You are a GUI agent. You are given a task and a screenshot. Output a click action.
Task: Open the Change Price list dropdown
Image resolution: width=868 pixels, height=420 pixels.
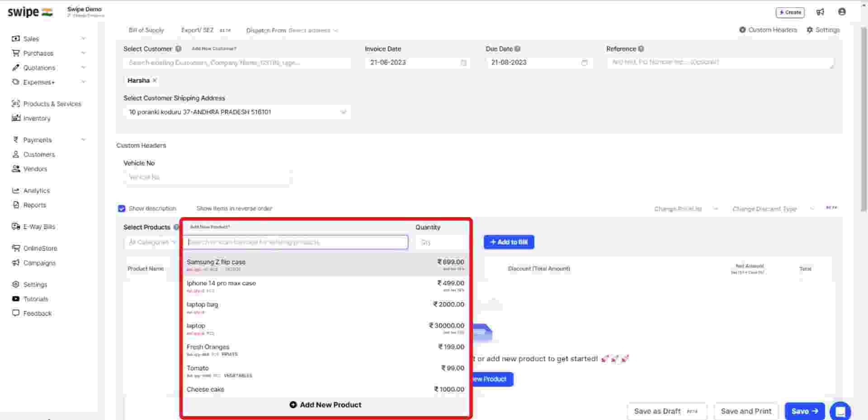coord(686,209)
